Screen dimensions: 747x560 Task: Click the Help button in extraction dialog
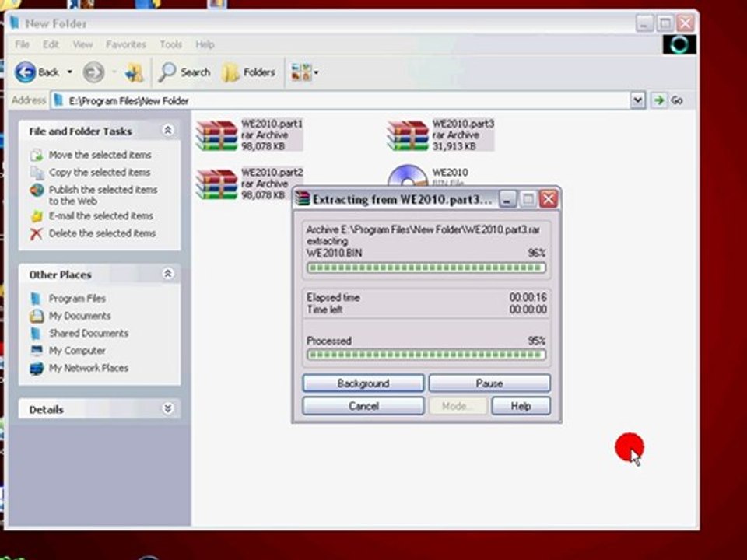pos(521,406)
